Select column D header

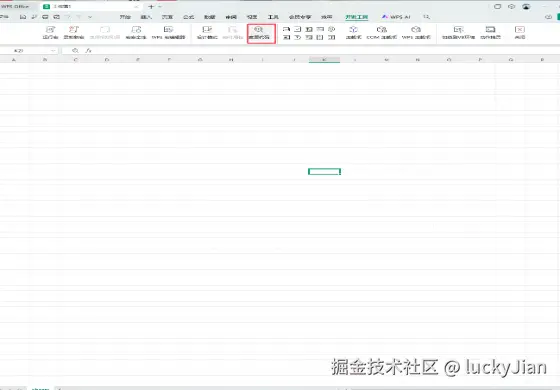pyautogui.click(x=107, y=60)
